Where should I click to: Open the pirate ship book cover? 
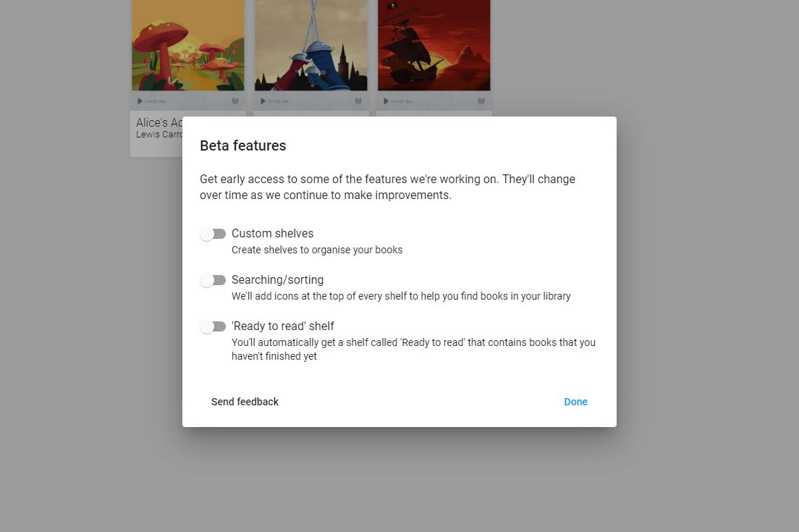[x=434, y=46]
